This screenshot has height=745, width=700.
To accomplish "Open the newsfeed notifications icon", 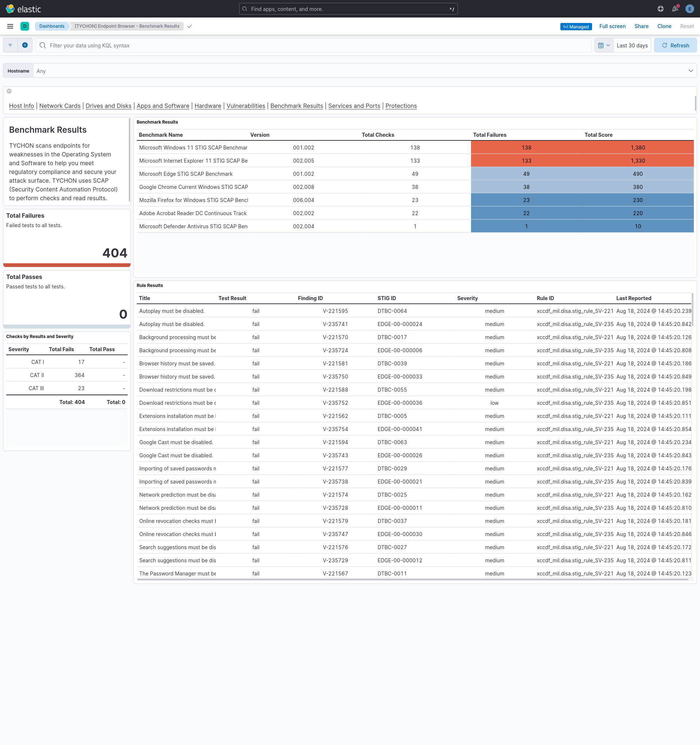I will (x=675, y=9).
